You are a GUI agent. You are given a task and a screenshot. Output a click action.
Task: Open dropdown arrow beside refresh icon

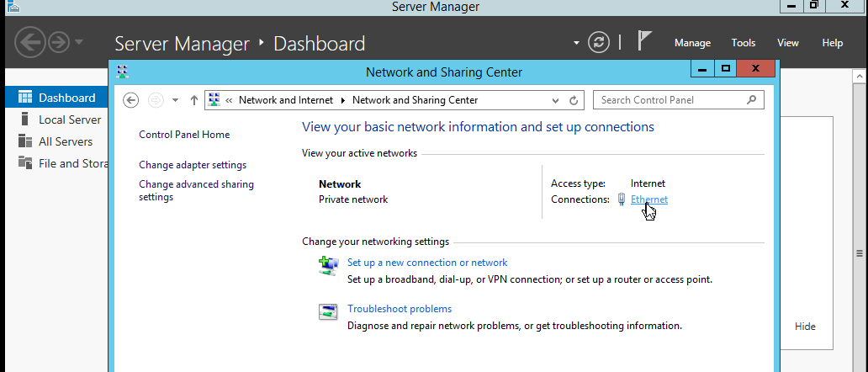click(576, 43)
